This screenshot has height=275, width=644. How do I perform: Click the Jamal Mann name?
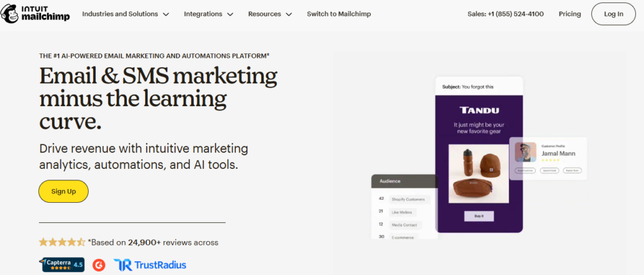click(558, 154)
